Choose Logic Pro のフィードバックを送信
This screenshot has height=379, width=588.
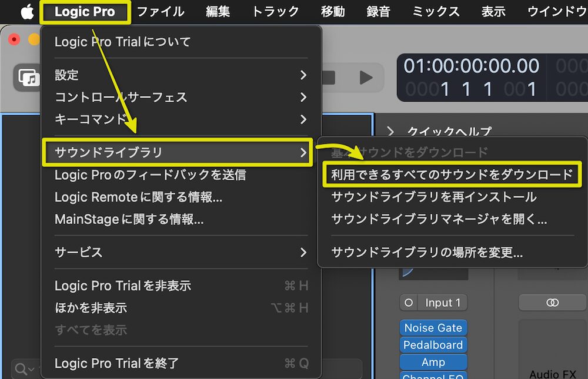pos(181,175)
